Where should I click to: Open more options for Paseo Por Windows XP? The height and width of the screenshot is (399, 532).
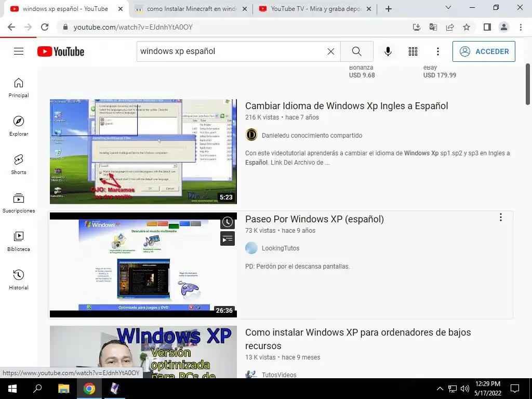500,218
